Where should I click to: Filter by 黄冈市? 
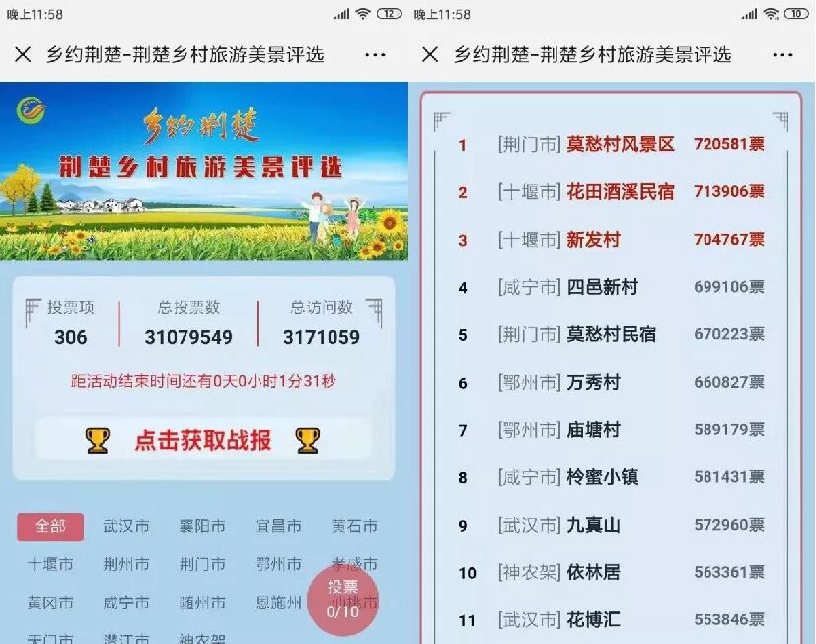pos(50,603)
